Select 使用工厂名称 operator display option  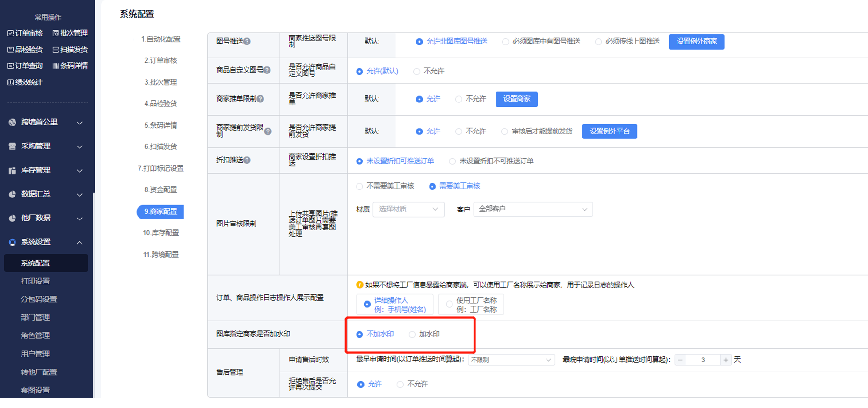(x=449, y=304)
